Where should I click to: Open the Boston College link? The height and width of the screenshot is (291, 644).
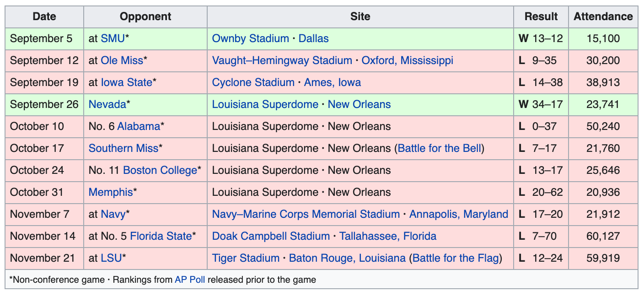tap(160, 170)
